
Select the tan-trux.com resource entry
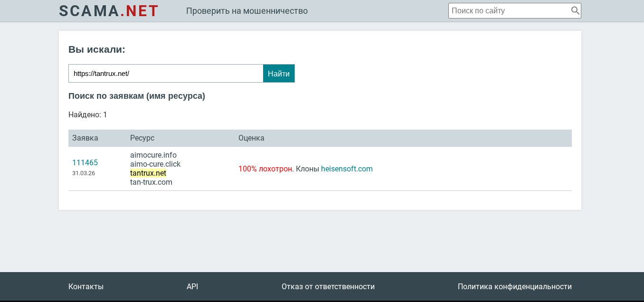(x=151, y=182)
